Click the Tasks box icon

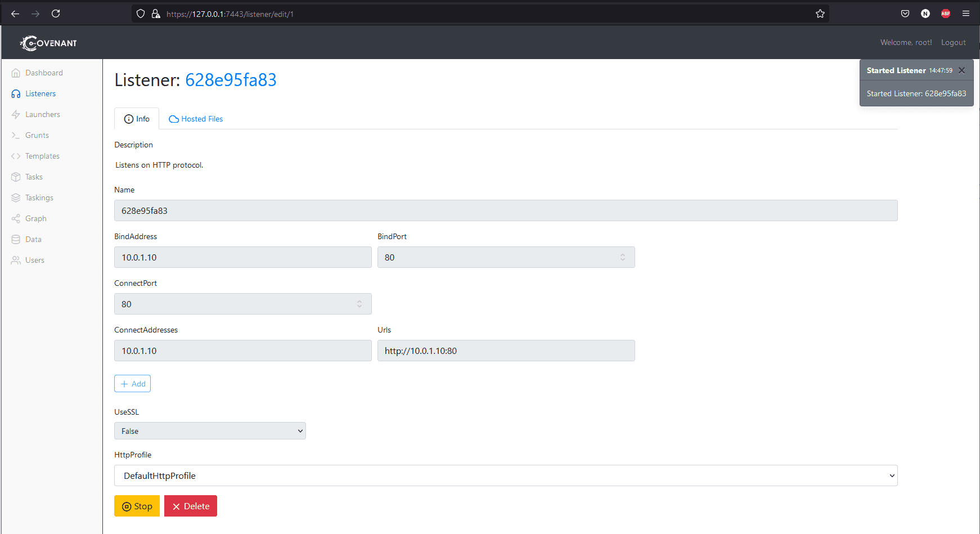point(16,177)
